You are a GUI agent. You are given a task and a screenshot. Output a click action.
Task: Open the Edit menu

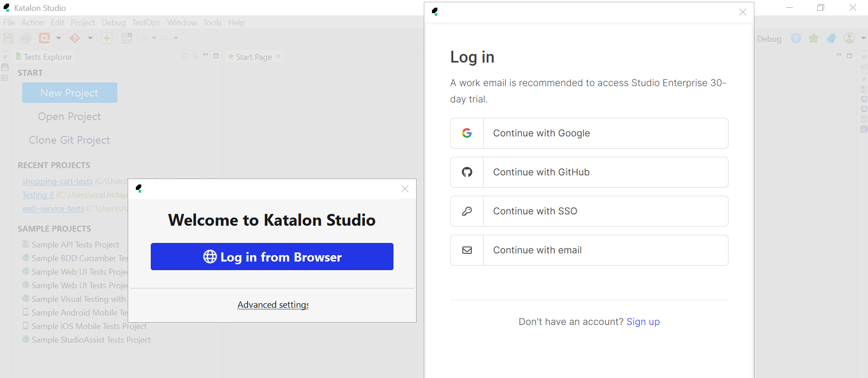click(x=58, y=23)
